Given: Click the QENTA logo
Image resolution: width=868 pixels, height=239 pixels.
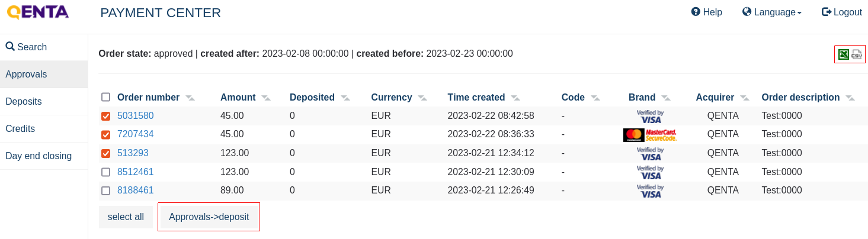Looking at the screenshot, I should coord(37,12).
